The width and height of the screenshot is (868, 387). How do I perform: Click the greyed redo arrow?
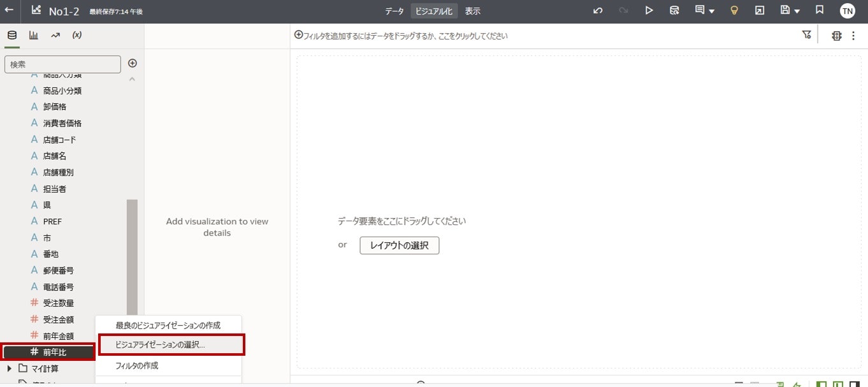pyautogui.click(x=623, y=10)
